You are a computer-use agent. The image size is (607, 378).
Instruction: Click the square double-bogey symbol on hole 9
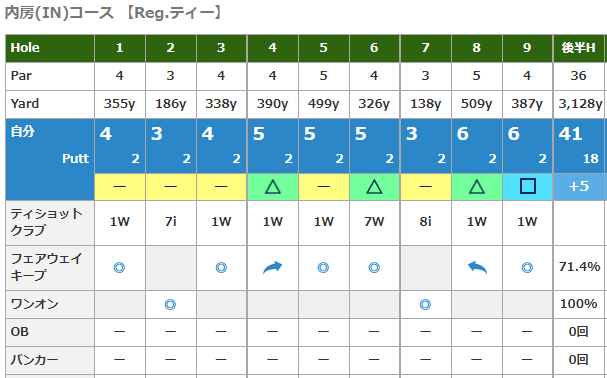[x=528, y=186]
